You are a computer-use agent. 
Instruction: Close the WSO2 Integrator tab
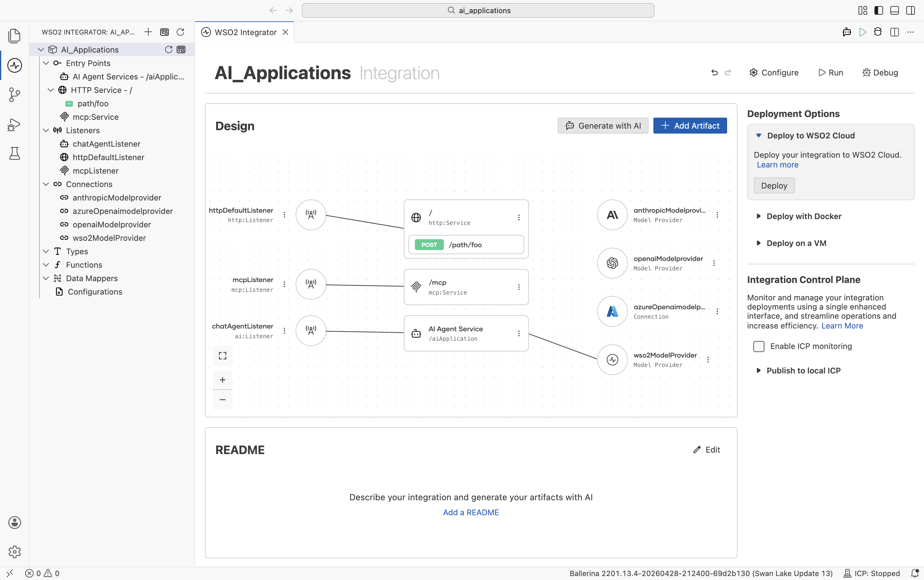pos(286,32)
